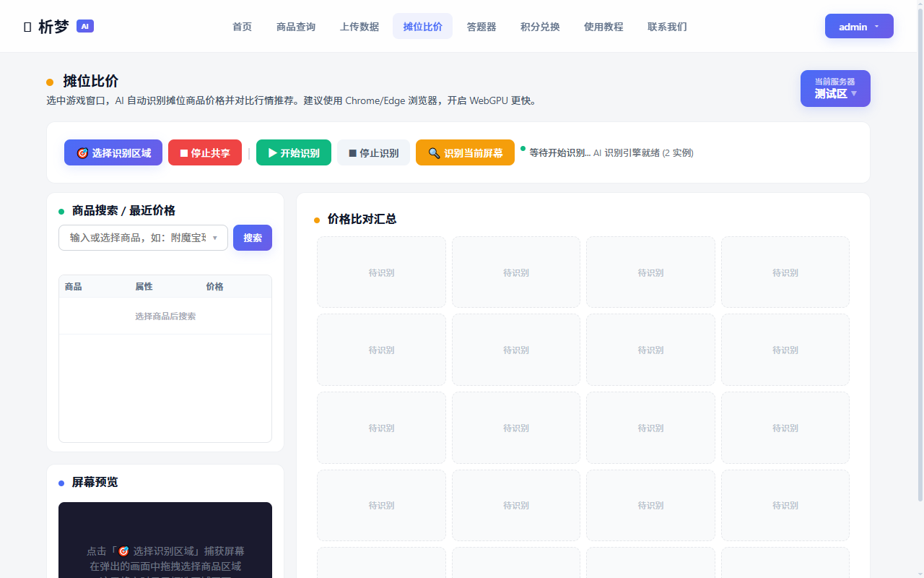Viewport: 924px width, 578px height.
Task: Click the 析梦 logo in the header
Action: tap(58, 27)
